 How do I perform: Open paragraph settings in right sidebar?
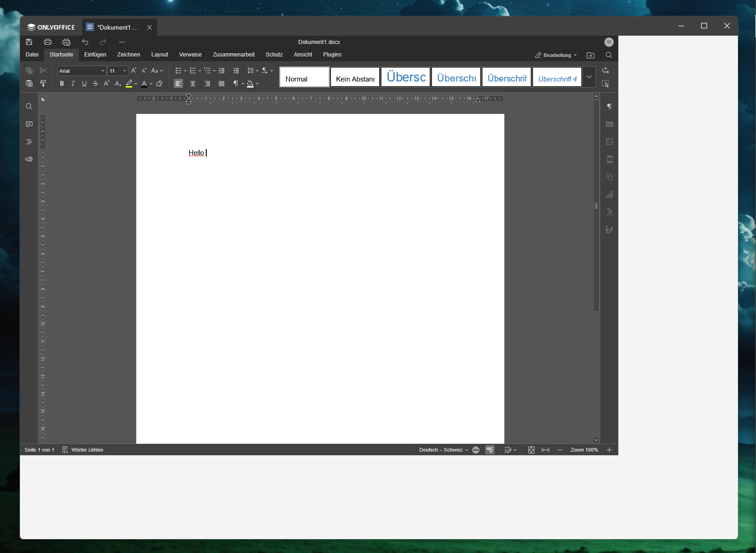(610, 107)
